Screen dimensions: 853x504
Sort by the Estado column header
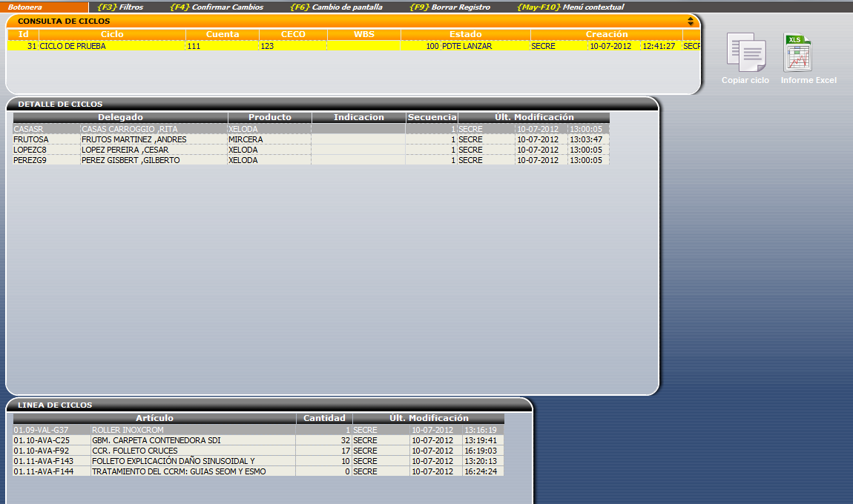(x=465, y=34)
